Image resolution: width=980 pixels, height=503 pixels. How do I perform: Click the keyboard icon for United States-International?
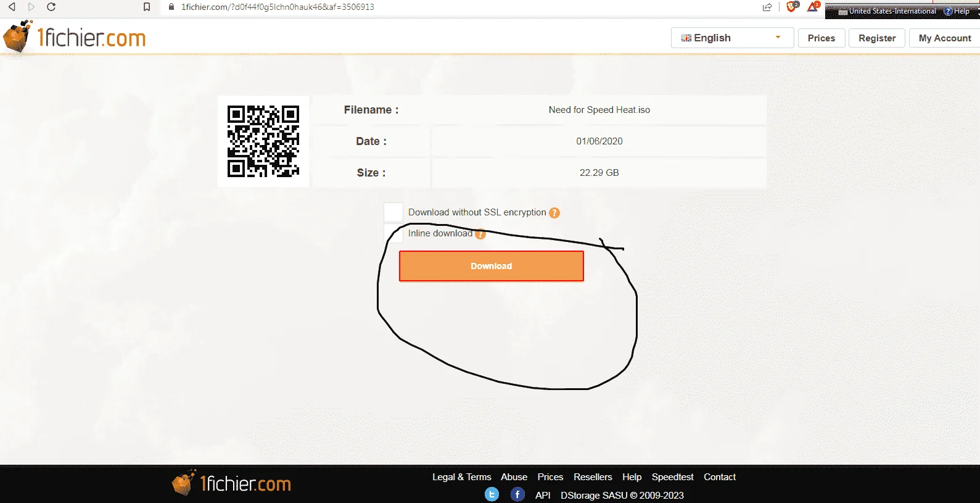click(842, 11)
